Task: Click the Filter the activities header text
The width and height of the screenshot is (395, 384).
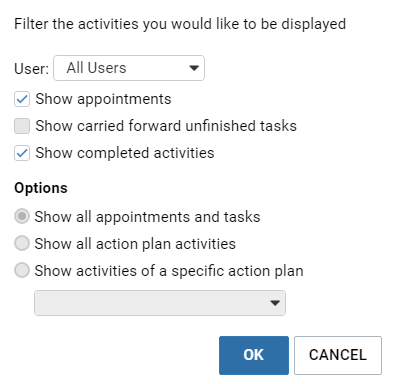Action: point(180,24)
